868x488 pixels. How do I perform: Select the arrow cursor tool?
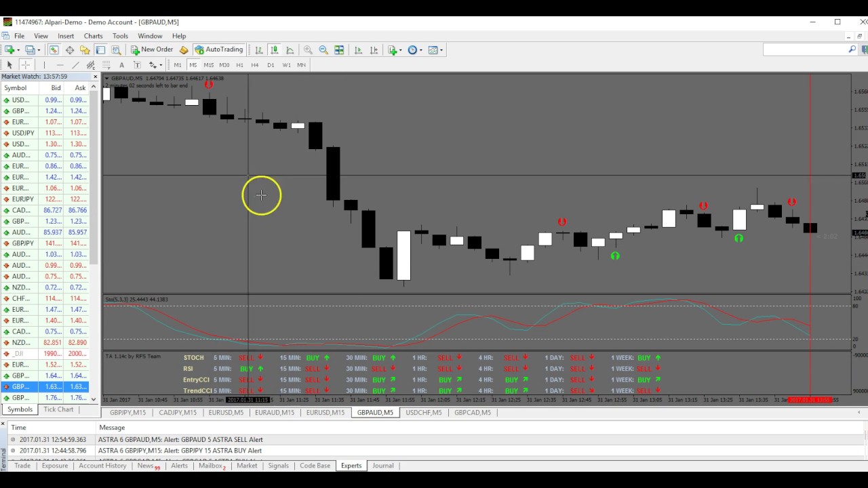[x=9, y=65]
